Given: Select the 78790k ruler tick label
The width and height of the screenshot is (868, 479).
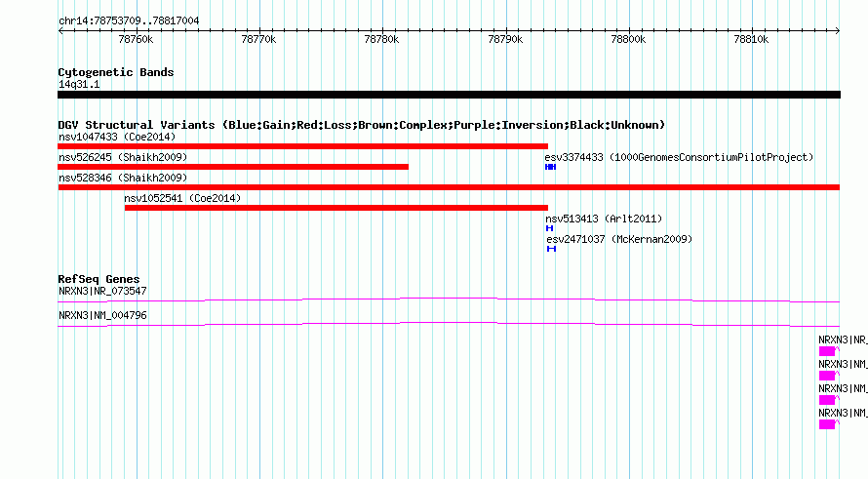Looking at the screenshot, I should pyautogui.click(x=505, y=40).
